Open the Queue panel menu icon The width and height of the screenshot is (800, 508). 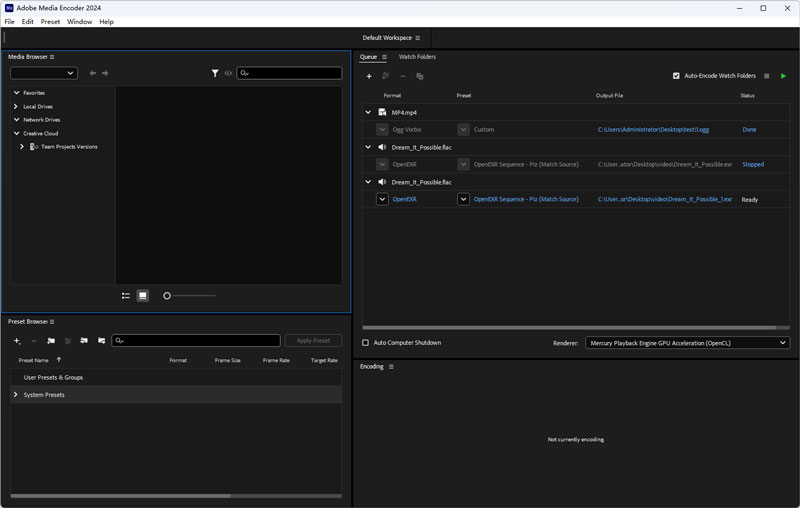(x=384, y=57)
